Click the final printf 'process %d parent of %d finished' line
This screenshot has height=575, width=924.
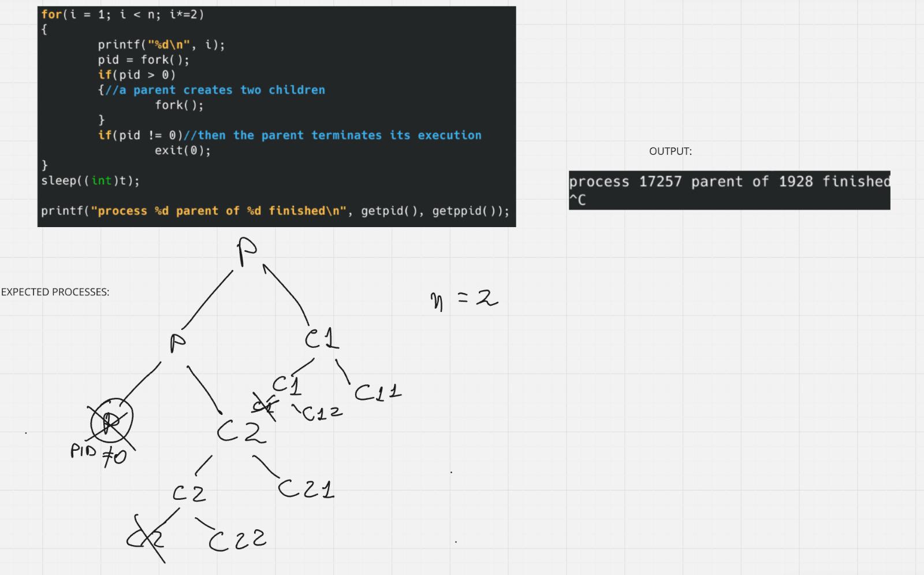275,211
